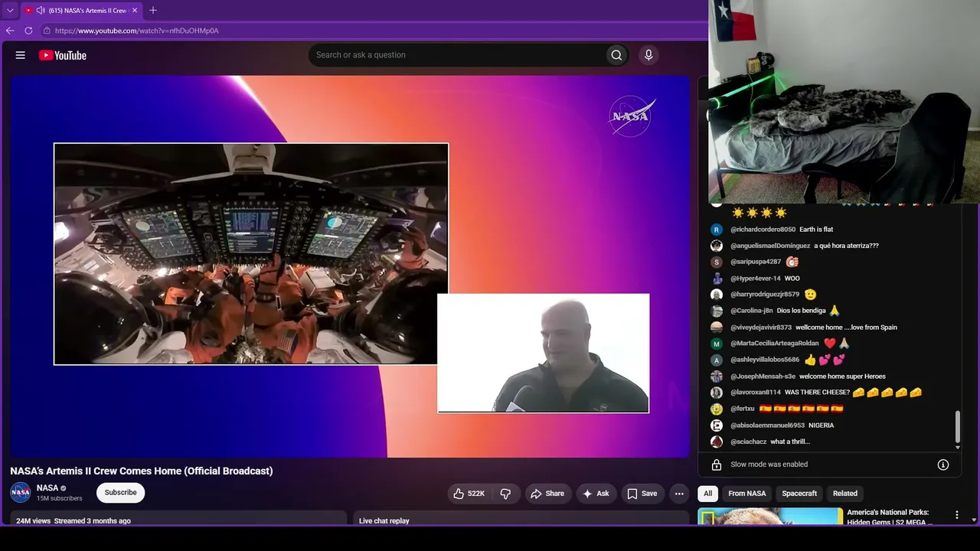Open more actions three-dot menu under video
Viewport: 980px width, 551px height.
[x=678, y=494]
